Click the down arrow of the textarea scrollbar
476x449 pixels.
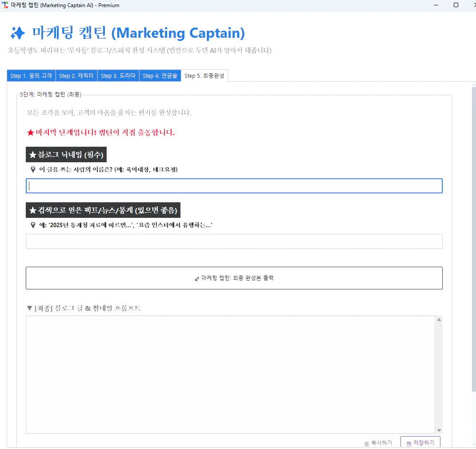[439, 430]
